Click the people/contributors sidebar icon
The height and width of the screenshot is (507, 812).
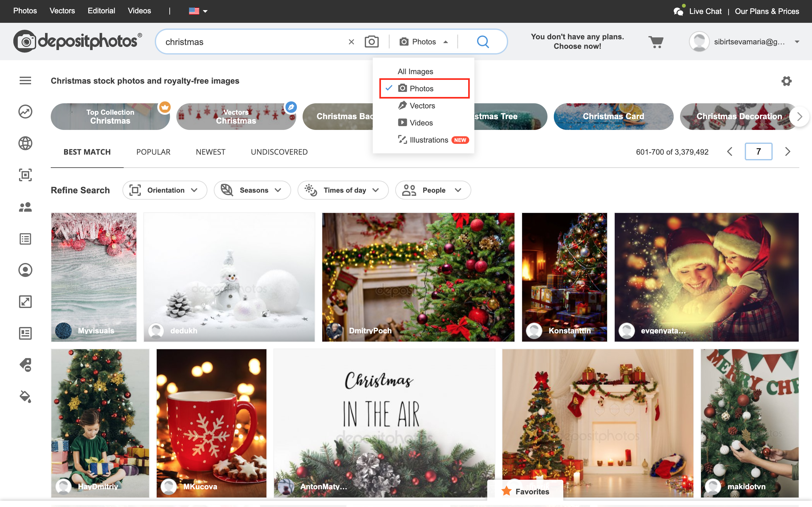[25, 207]
